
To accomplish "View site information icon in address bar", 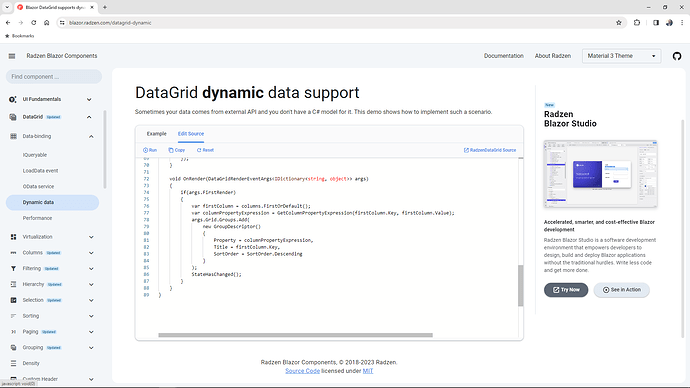I will (62, 23).
